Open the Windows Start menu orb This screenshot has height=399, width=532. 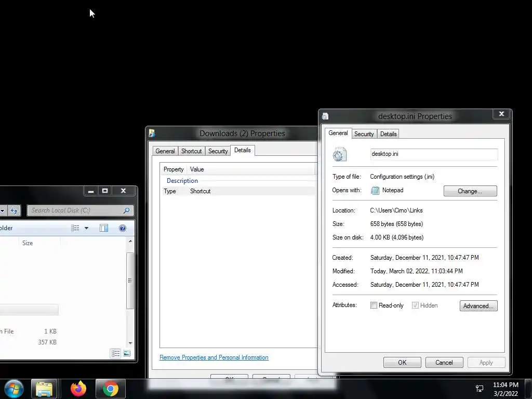[x=14, y=389]
